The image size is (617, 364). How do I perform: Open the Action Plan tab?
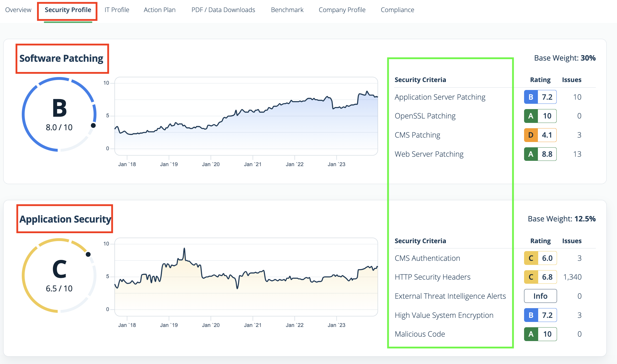[x=159, y=10]
